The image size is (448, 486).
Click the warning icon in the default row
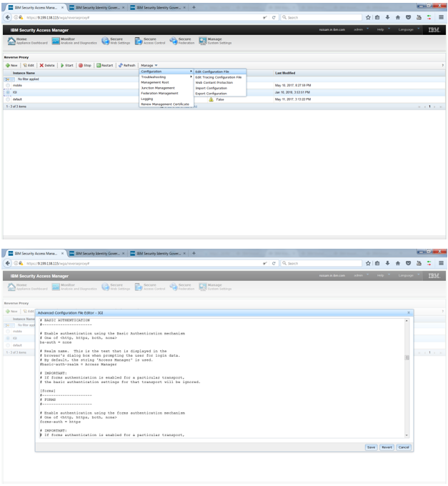click(211, 99)
